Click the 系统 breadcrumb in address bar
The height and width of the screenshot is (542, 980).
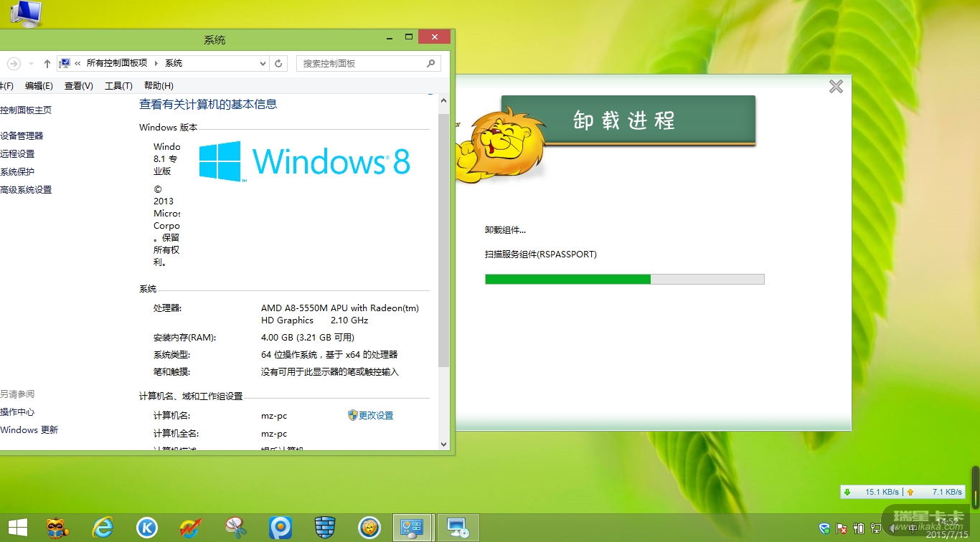pos(174,63)
